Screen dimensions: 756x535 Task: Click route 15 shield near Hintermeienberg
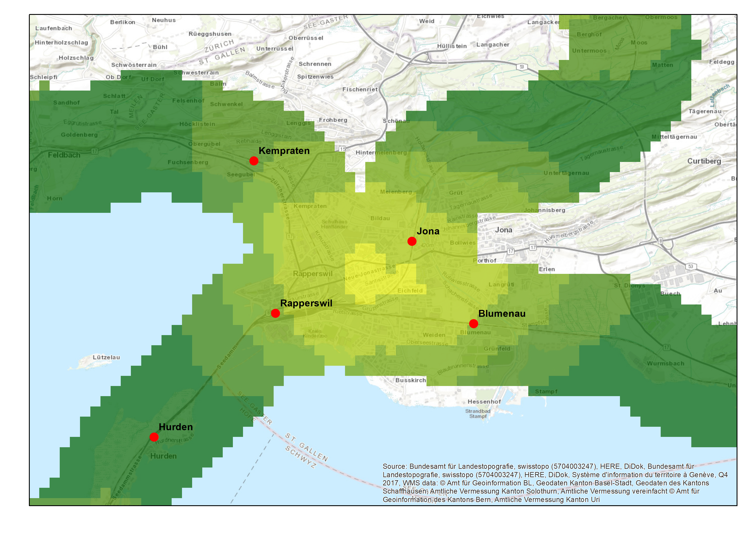(343, 149)
